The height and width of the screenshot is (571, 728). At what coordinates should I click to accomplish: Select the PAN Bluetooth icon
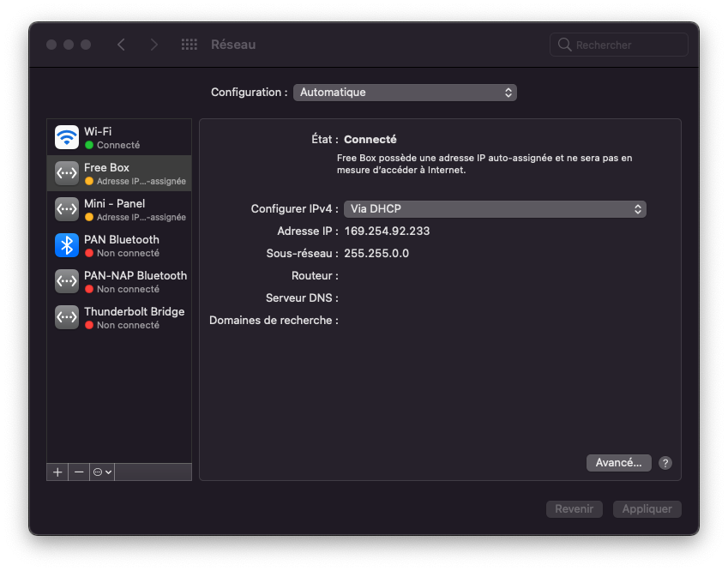[x=67, y=245]
